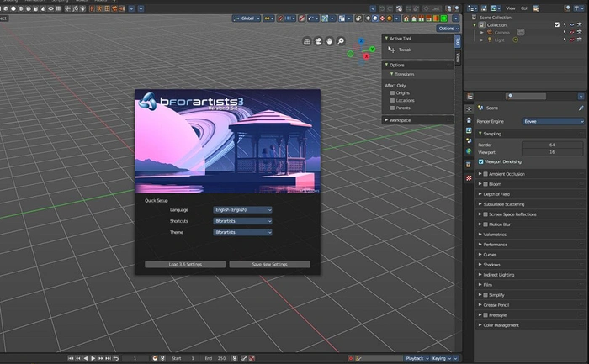Click the blue Z axis gizmo ball
The width and height of the screenshot is (589, 364).
tap(361, 40)
